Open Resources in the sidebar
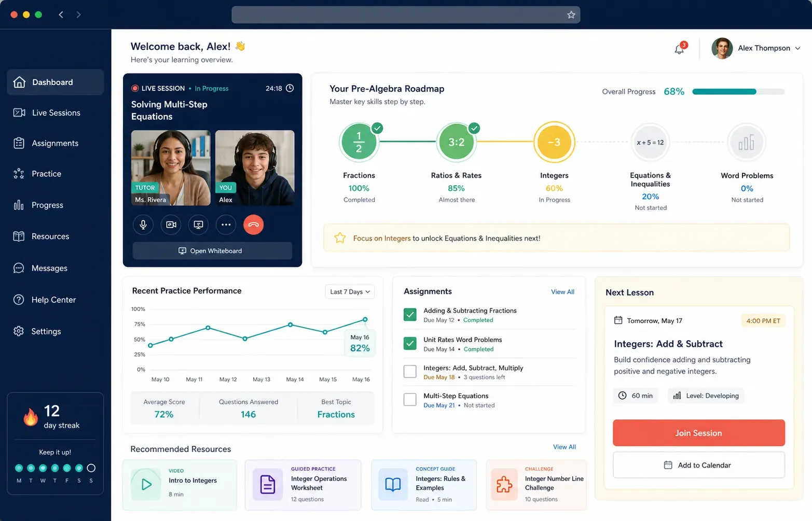Viewport: 812px width, 521px height. [x=56, y=236]
